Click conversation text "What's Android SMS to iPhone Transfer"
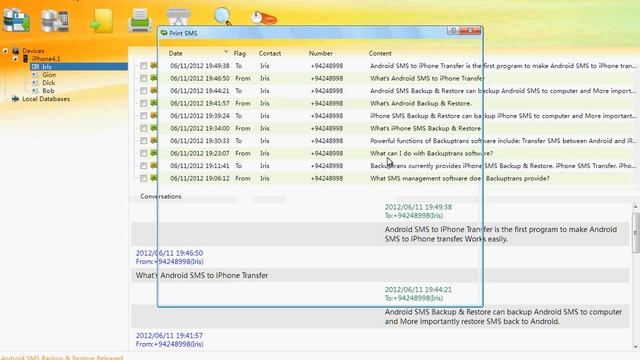The height and width of the screenshot is (360, 640). [202, 276]
